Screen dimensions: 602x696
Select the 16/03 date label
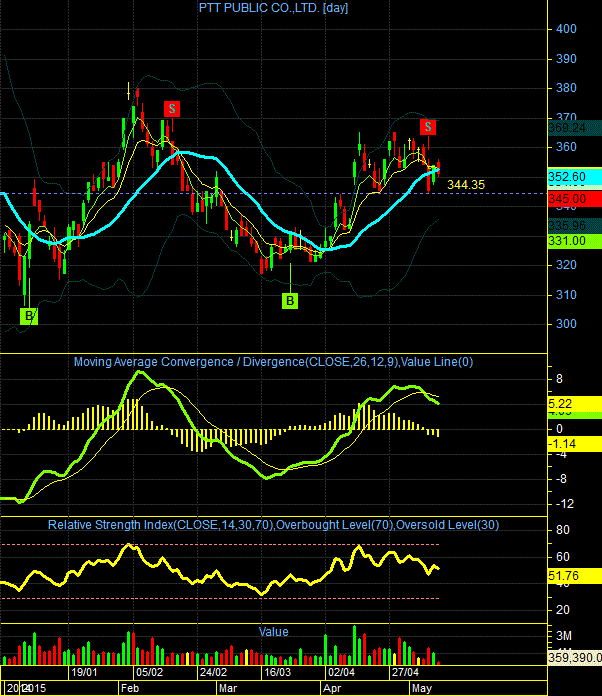point(277,672)
